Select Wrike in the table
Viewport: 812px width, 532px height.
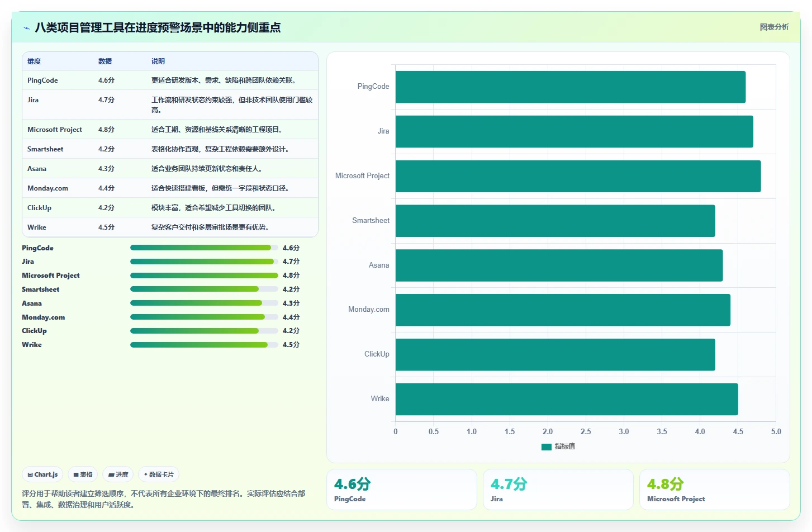click(37, 227)
